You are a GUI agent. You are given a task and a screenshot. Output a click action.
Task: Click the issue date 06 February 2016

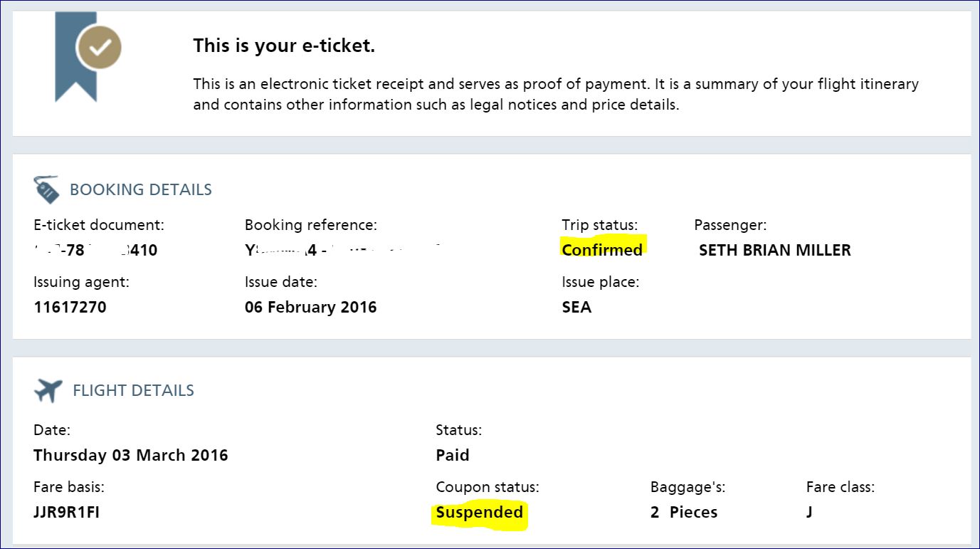click(310, 308)
